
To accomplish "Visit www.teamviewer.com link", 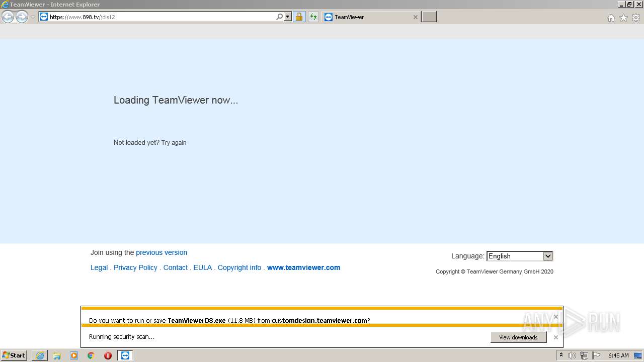I will click(304, 267).
